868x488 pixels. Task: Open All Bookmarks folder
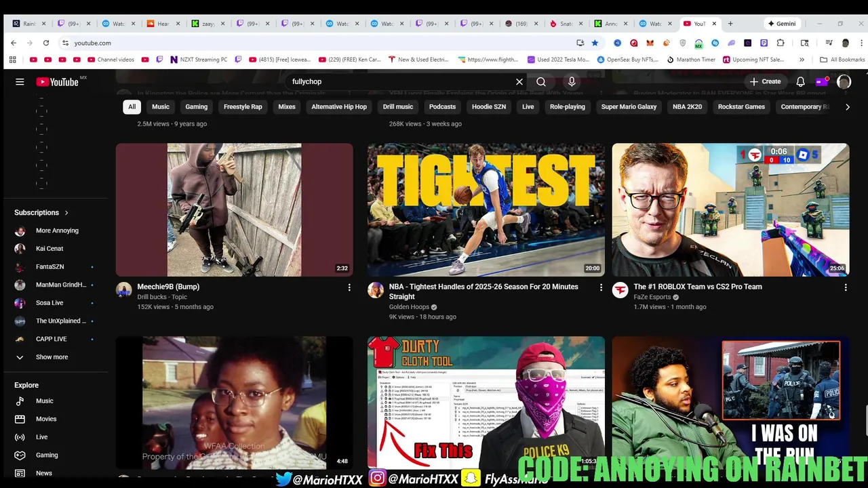842,60
